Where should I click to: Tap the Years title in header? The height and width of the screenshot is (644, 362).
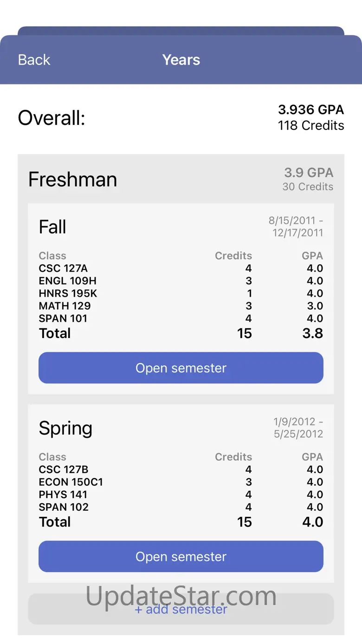(181, 60)
